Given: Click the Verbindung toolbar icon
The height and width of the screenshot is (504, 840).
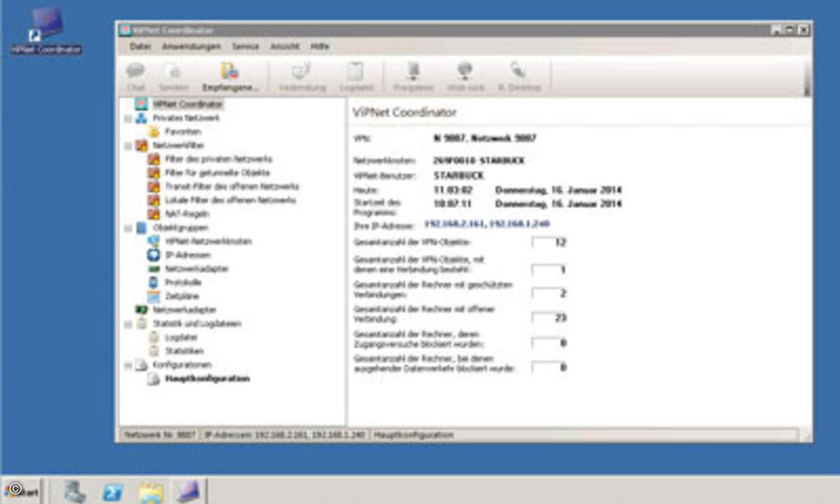Looking at the screenshot, I should (302, 77).
